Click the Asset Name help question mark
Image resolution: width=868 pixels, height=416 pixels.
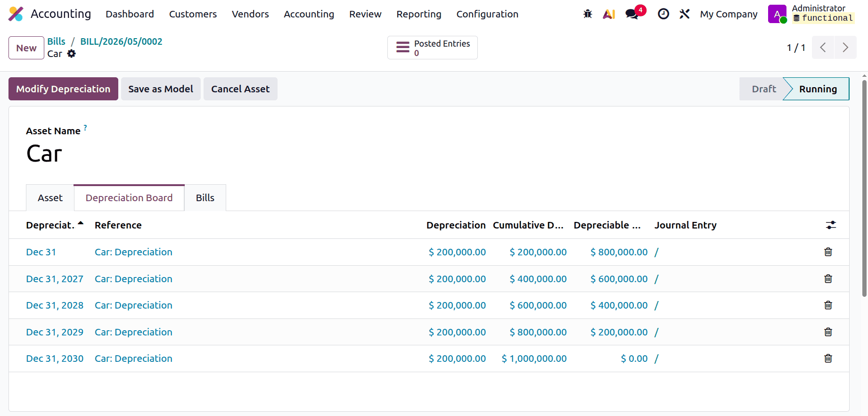[85, 128]
